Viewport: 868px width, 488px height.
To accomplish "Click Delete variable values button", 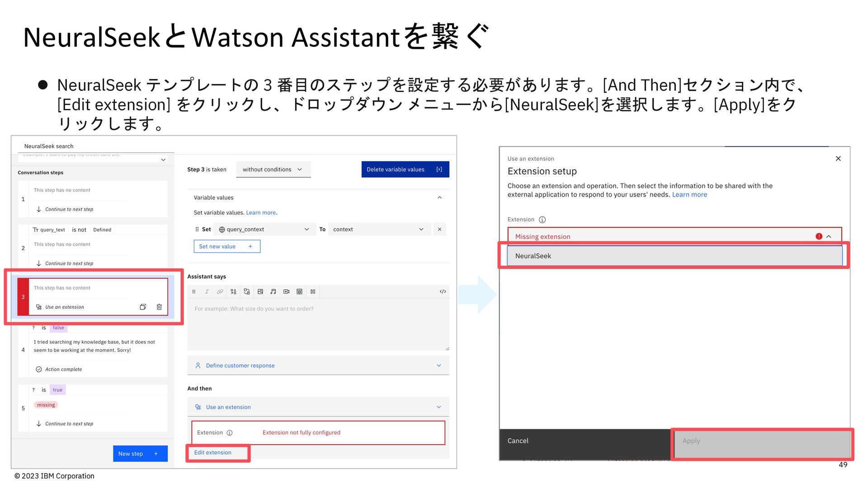I will point(406,169).
